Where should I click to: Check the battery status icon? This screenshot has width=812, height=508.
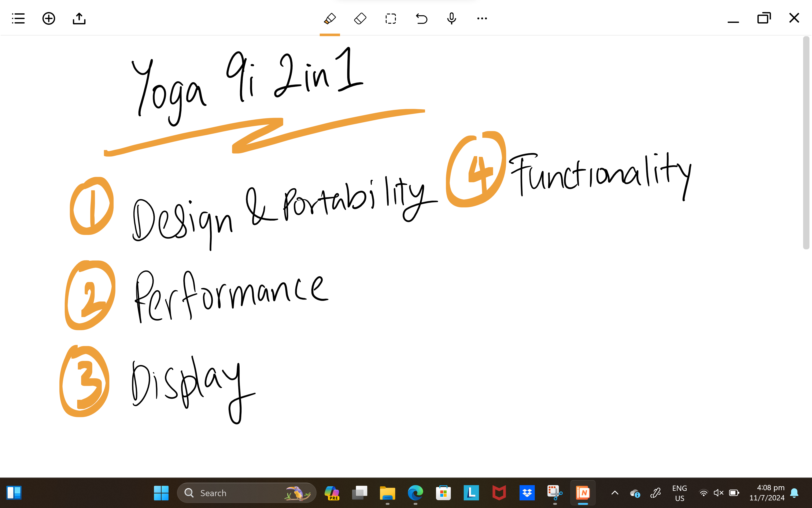pyautogui.click(x=734, y=493)
